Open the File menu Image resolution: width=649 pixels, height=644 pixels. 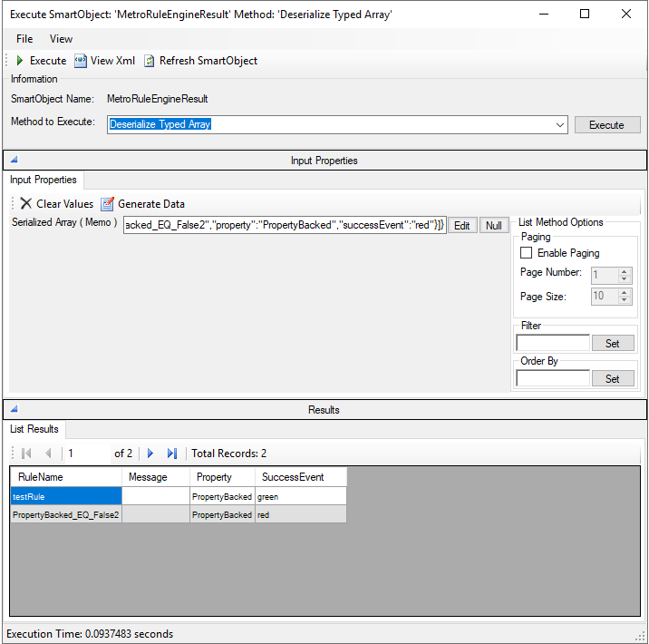24,39
